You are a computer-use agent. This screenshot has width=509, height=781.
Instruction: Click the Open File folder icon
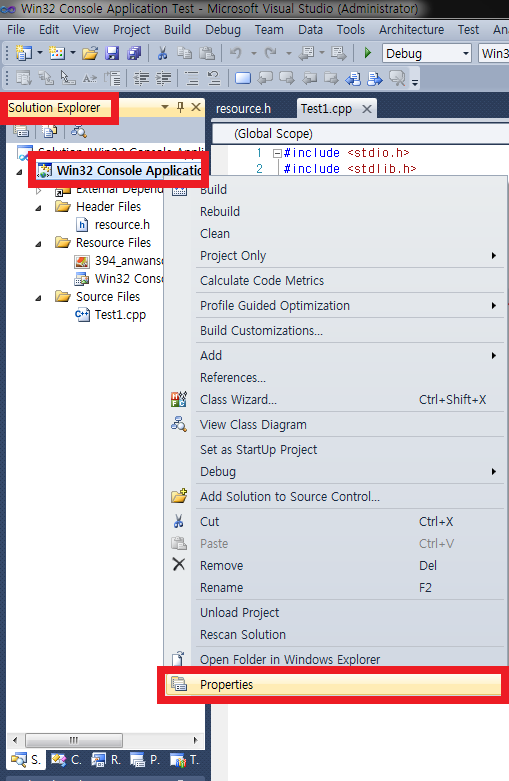(90, 53)
